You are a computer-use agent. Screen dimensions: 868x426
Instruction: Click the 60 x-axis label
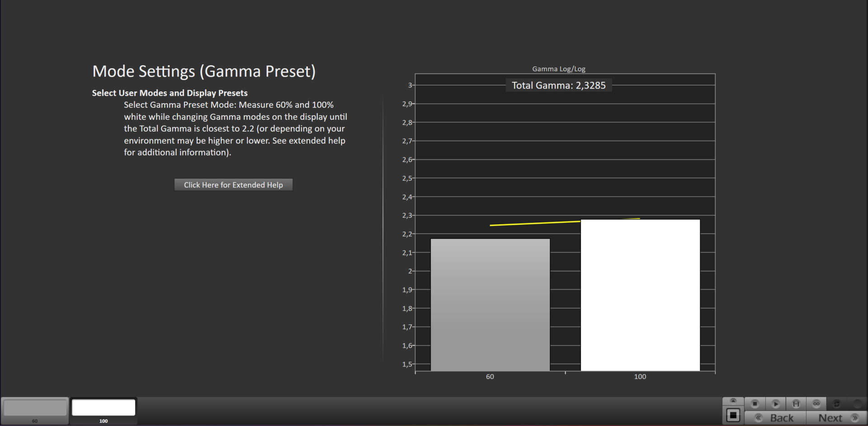(x=490, y=377)
